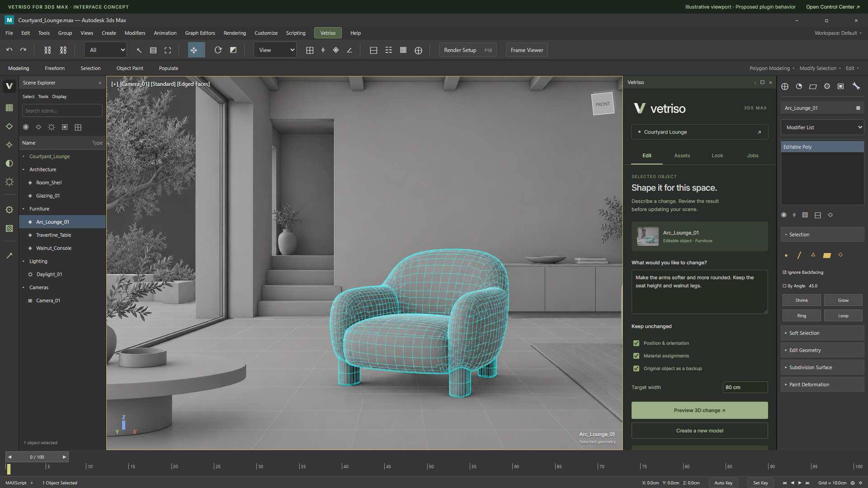Enable the By Angle checkbox
868x488 pixels.
pos(784,286)
